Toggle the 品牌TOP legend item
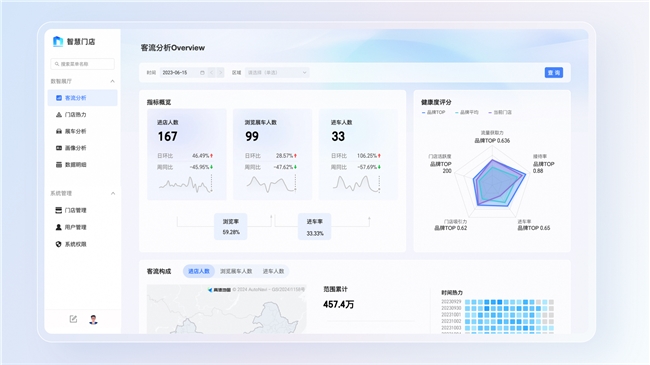The height and width of the screenshot is (365, 650). [433, 112]
